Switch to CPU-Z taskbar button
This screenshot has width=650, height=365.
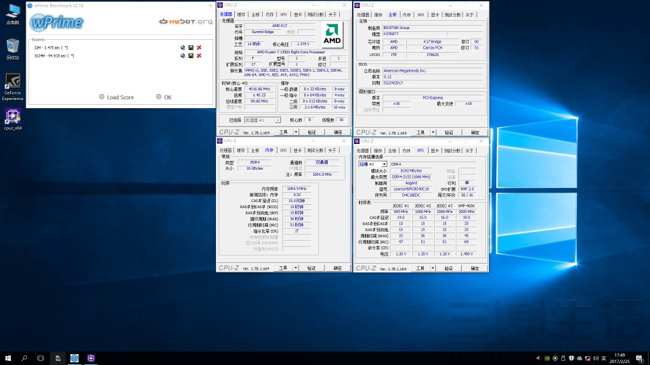[x=91, y=358]
